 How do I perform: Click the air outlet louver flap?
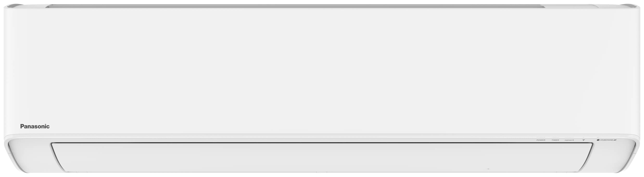(322, 157)
